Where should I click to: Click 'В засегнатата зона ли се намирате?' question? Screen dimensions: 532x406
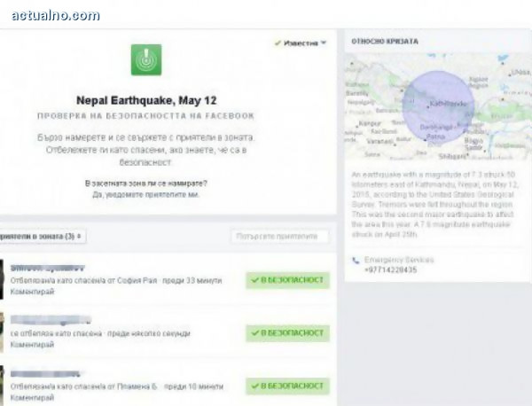point(146,183)
